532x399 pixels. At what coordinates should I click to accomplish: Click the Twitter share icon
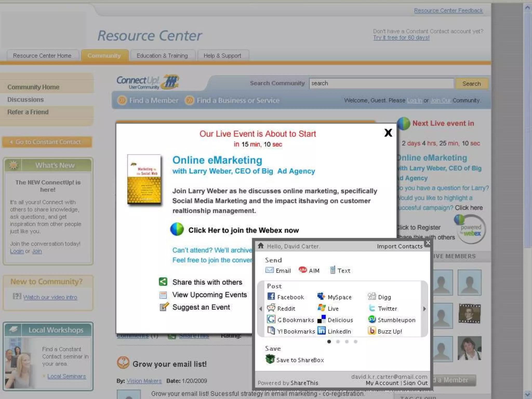[372, 308]
